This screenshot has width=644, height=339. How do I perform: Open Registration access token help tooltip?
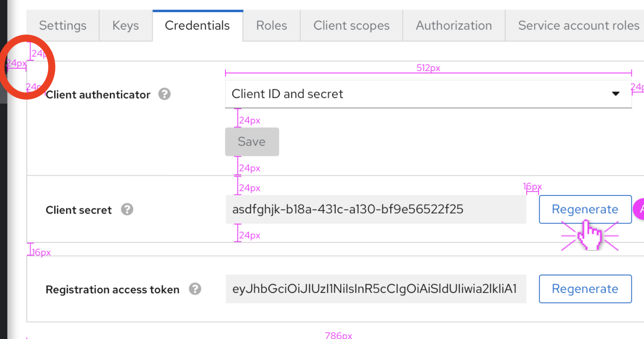195,289
